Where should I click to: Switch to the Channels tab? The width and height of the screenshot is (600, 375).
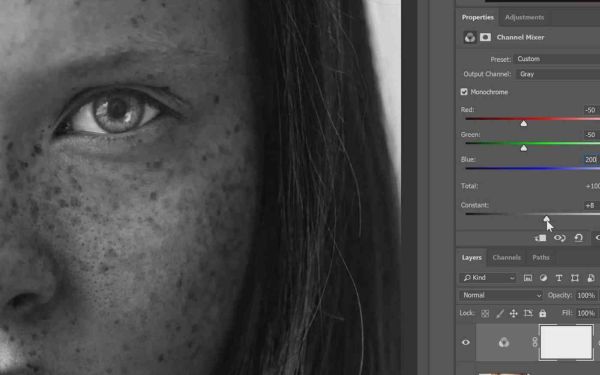click(x=507, y=258)
